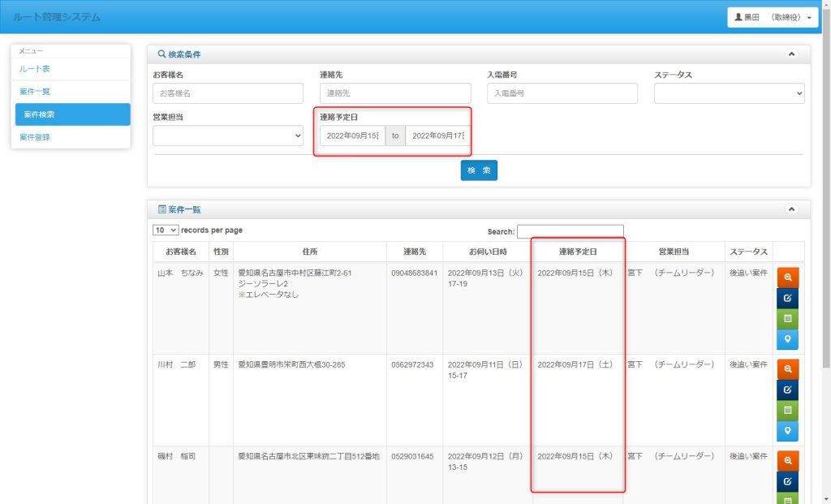Click orange magnifier icon for 磯村 稲司
The width and height of the screenshot is (831, 504).
click(x=787, y=462)
